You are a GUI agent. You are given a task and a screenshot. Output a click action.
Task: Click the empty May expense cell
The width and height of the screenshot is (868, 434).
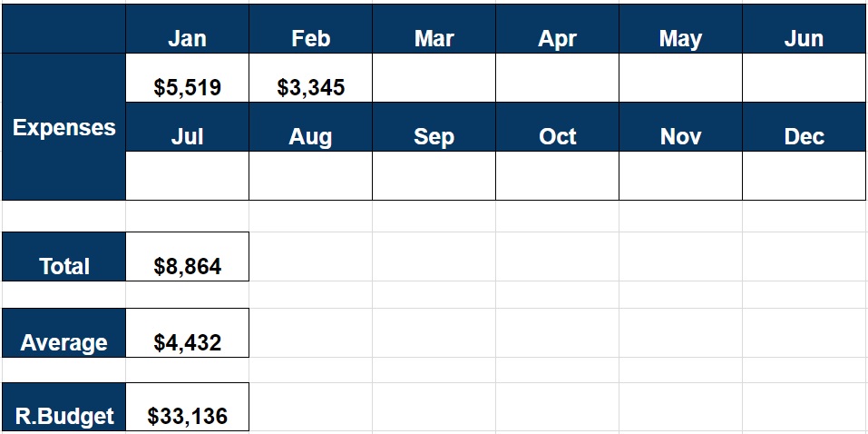coord(681,78)
